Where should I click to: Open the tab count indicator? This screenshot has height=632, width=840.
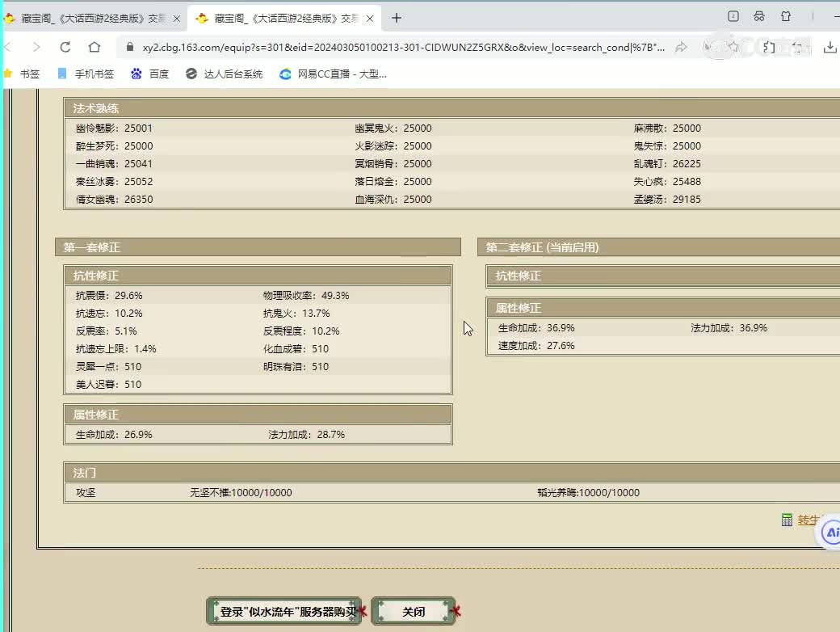(x=733, y=16)
